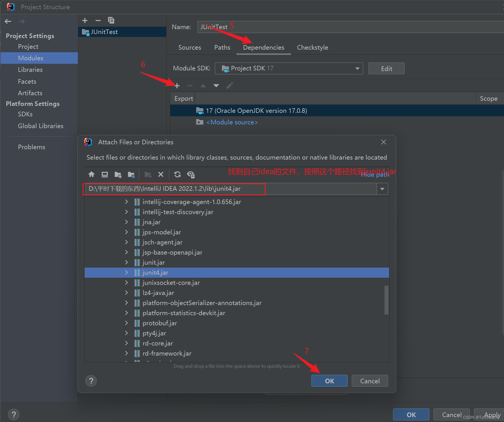Expand junit.jar tree node
This screenshot has height=422, width=504.
click(x=126, y=262)
